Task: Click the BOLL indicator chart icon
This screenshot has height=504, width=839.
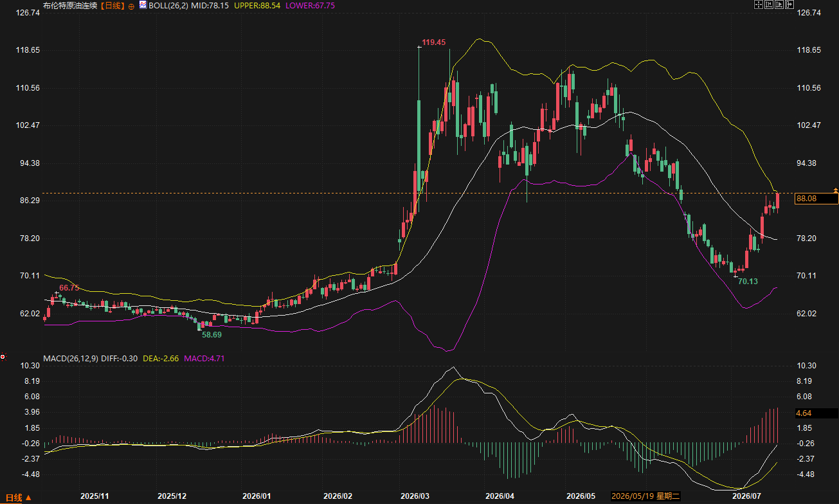Action: pyautogui.click(x=142, y=5)
